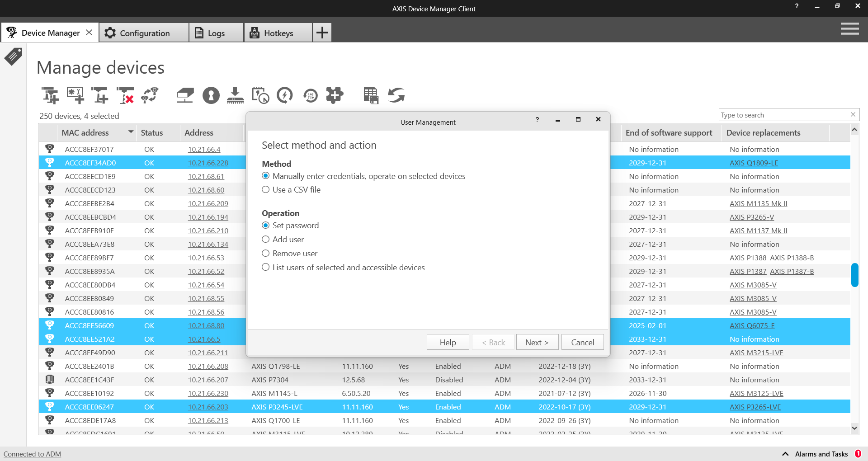Click the set date and time icon
This screenshot has height=461, width=868.
pyautogui.click(x=260, y=95)
